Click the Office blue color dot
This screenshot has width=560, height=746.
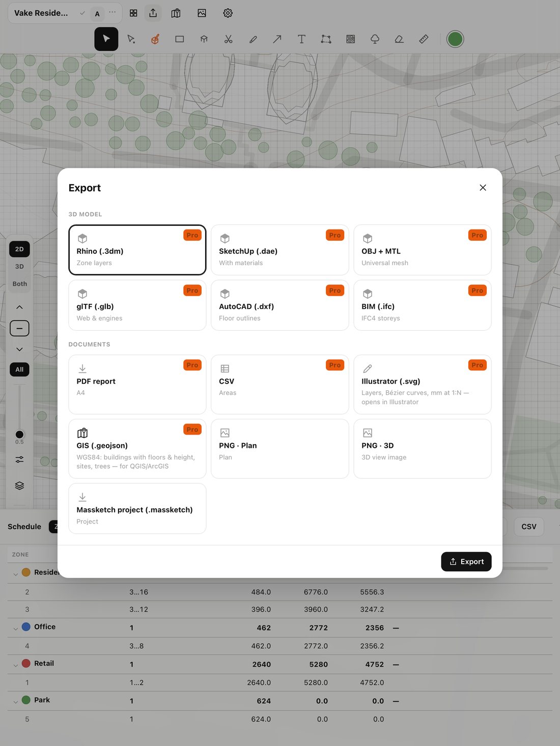point(26,627)
